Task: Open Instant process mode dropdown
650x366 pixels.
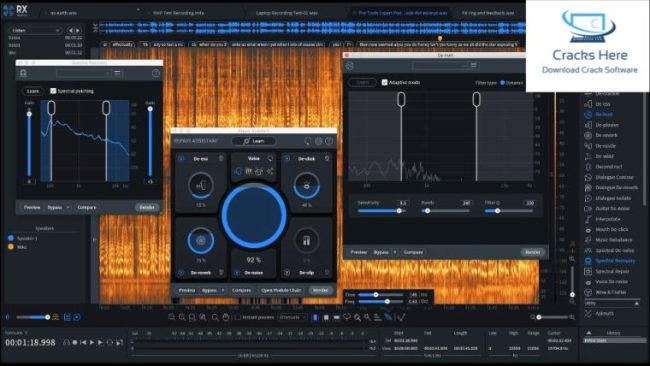Action: [x=292, y=318]
